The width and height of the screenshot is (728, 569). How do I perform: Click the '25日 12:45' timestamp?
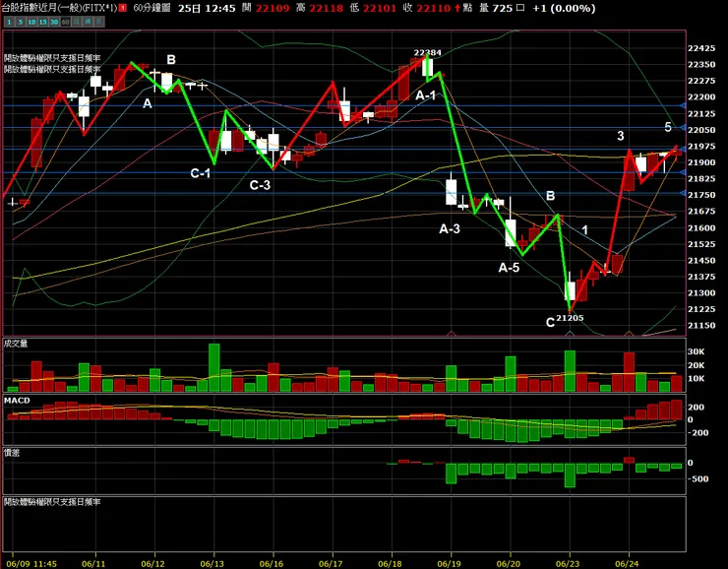point(207,8)
